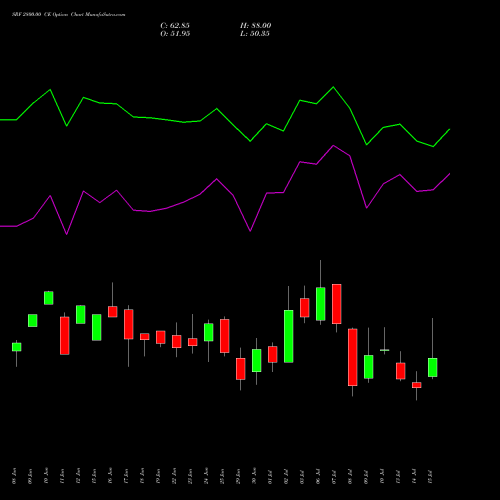
Task: Select the green candle for 30 Jun
Action: (x=257, y=360)
